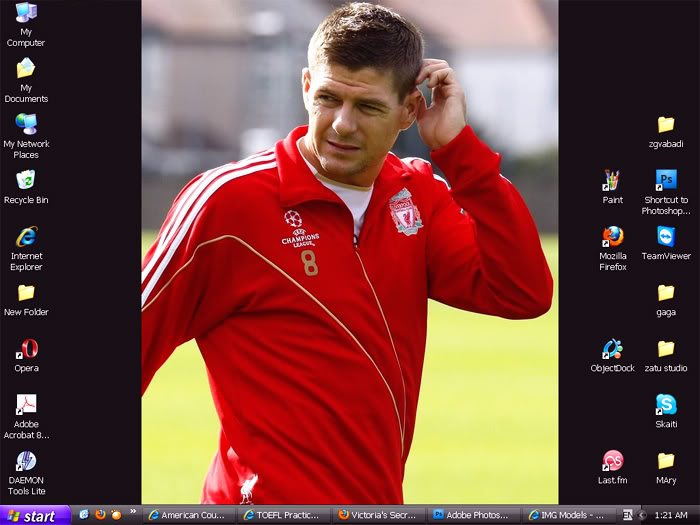The image size is (700, 525).
Task: Expand the Quick Launch overflow chevron
Action: pyautogui.click(x=133, y=514)
